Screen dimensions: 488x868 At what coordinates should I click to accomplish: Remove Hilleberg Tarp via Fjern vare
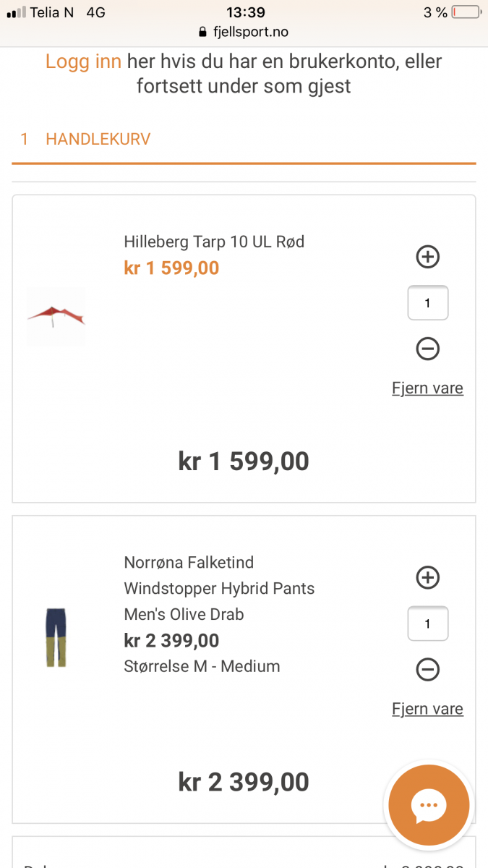coord(427,388)
